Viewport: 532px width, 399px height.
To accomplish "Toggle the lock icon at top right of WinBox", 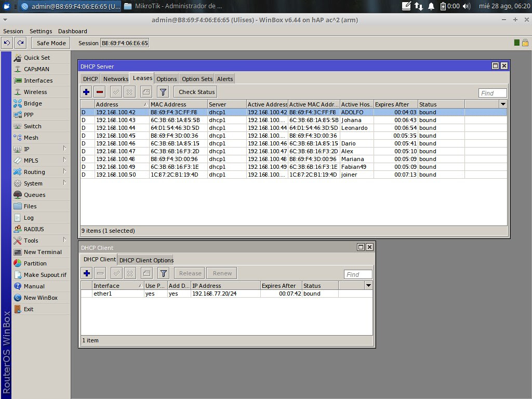I will 525,43.
